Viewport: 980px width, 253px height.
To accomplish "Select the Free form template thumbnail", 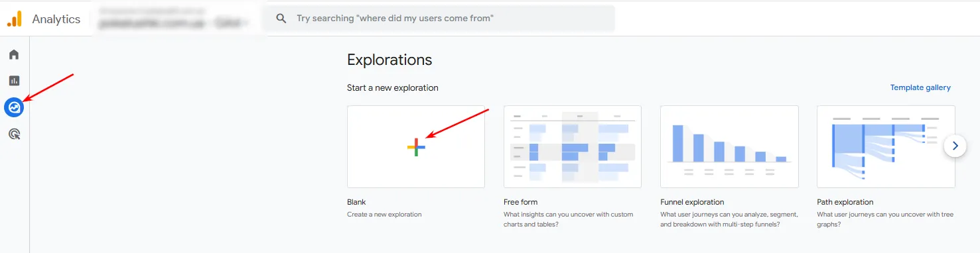I will click(x=573, y=147).
